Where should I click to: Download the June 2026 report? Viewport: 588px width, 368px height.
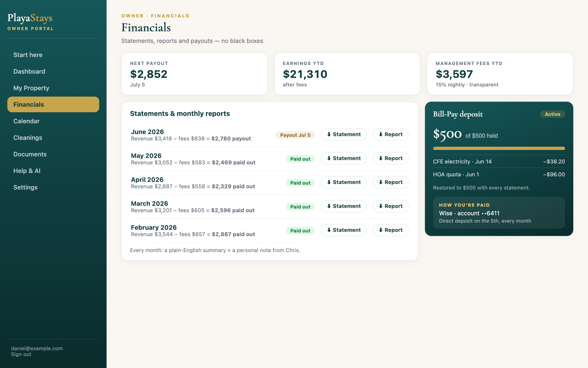(x=390, y=134)
